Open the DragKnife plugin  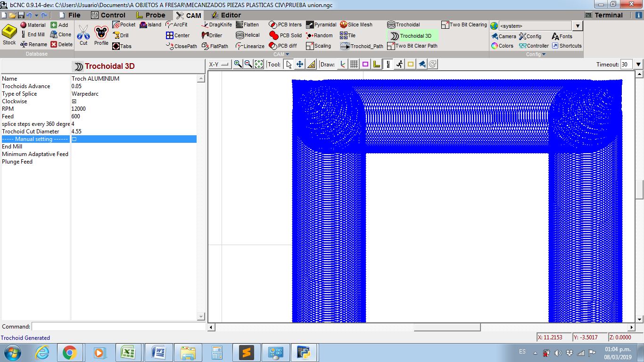pos(217,25)
